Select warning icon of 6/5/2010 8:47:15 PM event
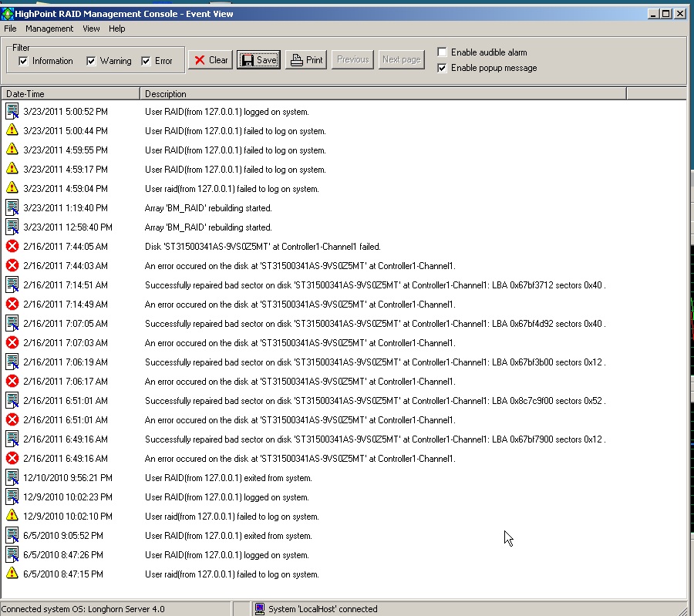The width and height of the screenshot is (694, 616). tap(12, 574)
